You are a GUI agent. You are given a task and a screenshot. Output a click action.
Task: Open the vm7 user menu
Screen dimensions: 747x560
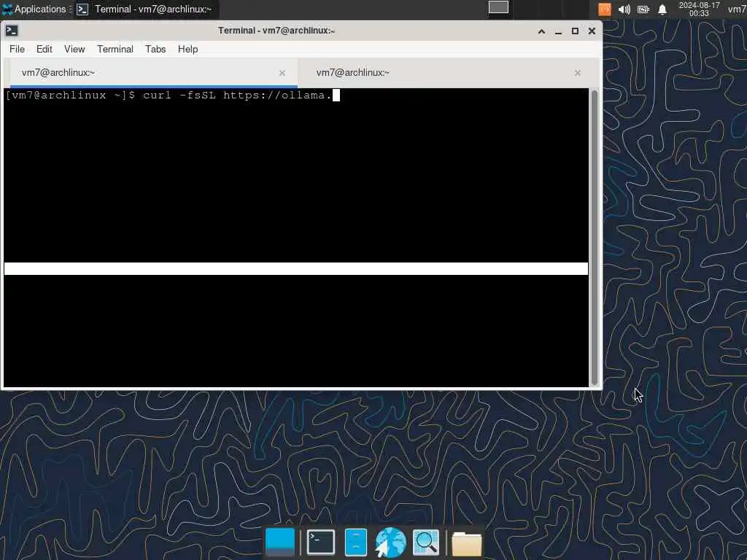tap(737, 9)
